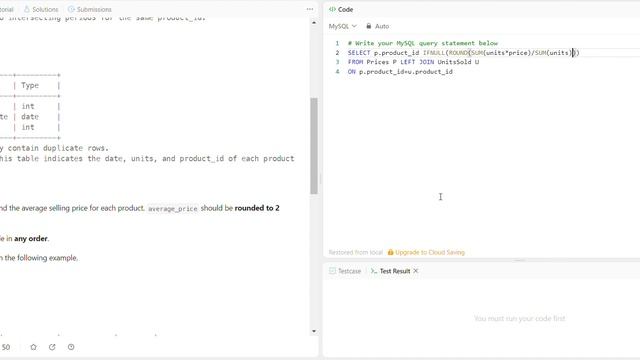Click the Type column header in the table
The height and width of the screenshot is (360, 640).
click(30, 85)
